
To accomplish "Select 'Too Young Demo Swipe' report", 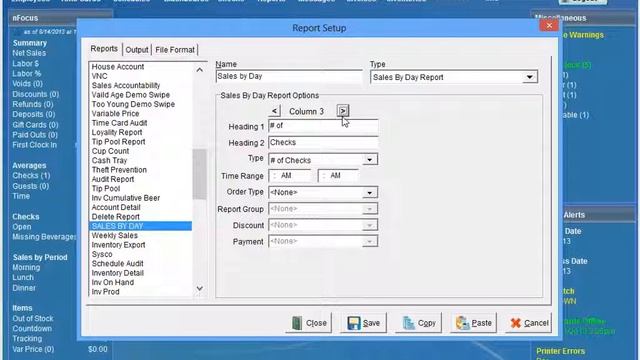I will pos(133,104).
